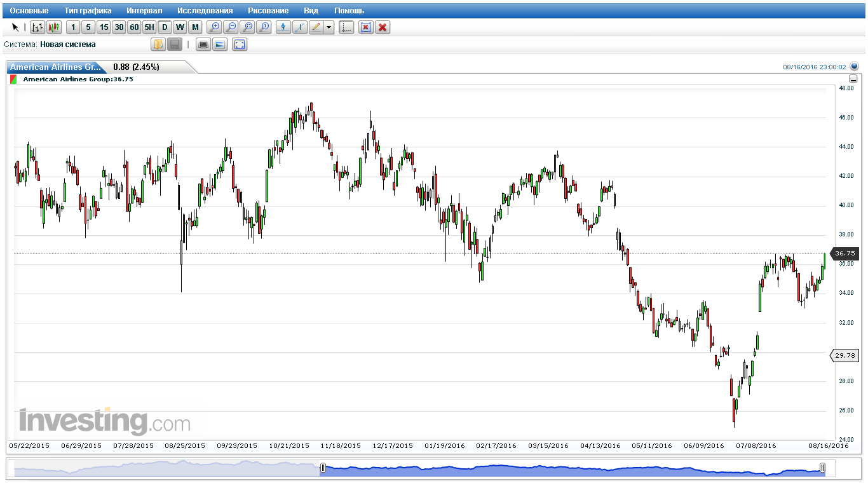The image size is (868, 488).
Task: Set the 30-minute interval
Action: [119, 27]
